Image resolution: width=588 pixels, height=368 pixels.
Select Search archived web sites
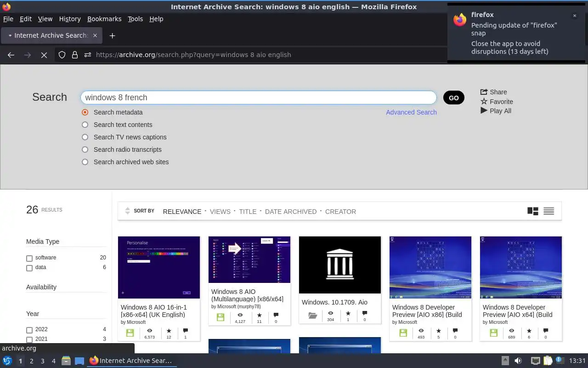click(x=85, y=162)
